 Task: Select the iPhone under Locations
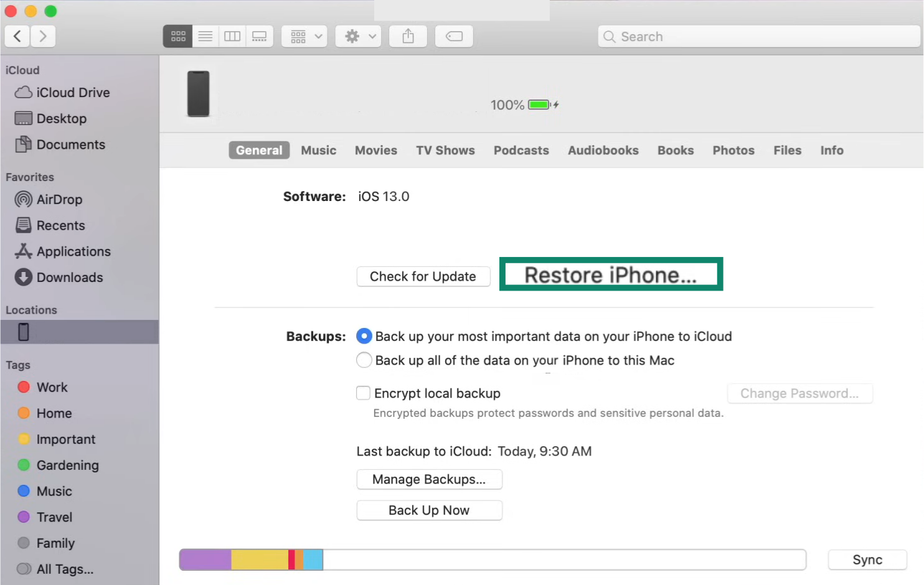[24, 332]
